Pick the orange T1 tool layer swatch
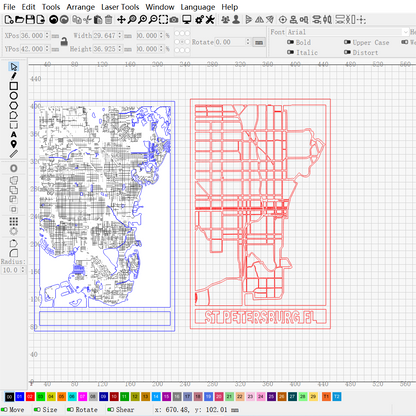Image resolution: width=416 pixels, height=416 pixels. click(x=326, y=396)
